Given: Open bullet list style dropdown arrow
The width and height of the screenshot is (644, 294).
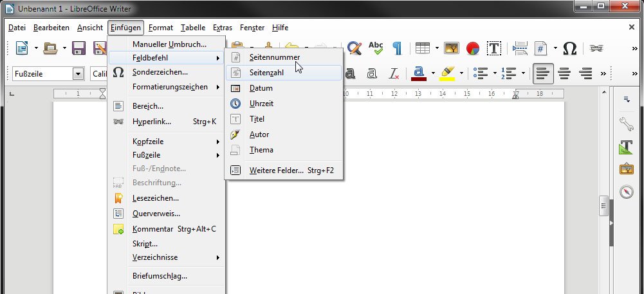Looking at the screenshot, I should (495, 74).
